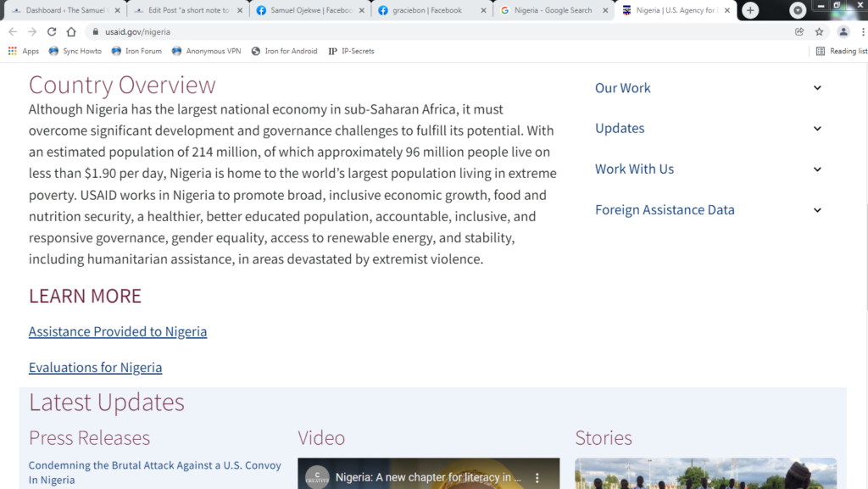This screenshot has width=868, height=489.
Task: Close the Nigeria Google Search tab
Action: 605,10
